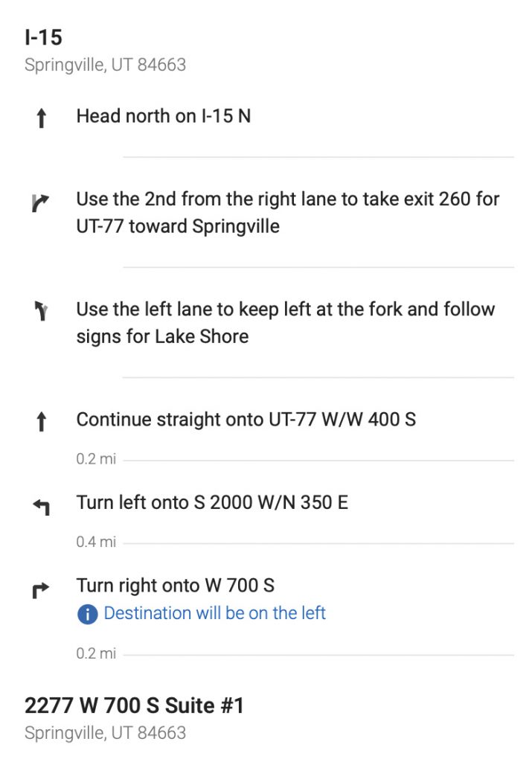Click the I-15 starting point heading
This screenshot has width=532, height=762.
pos(42,37)
